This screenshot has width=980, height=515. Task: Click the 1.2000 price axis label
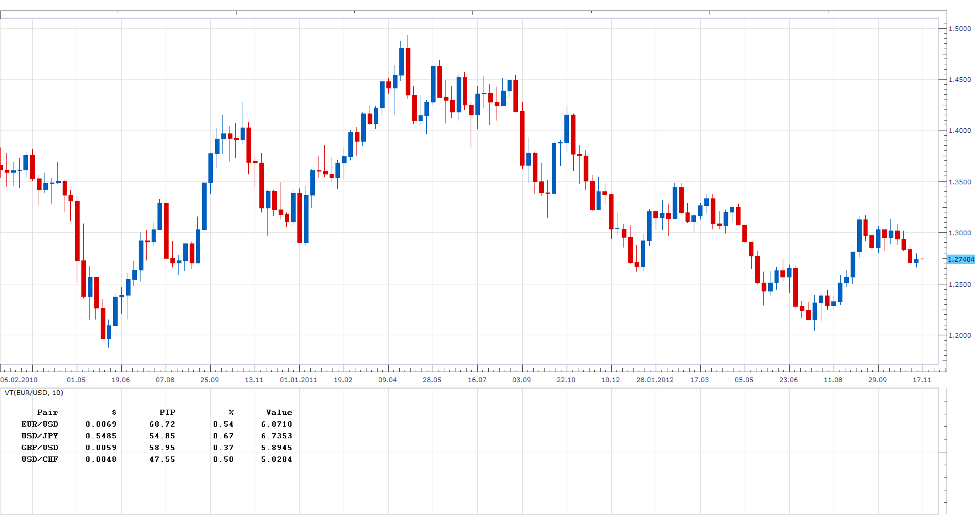click(960, 335)
